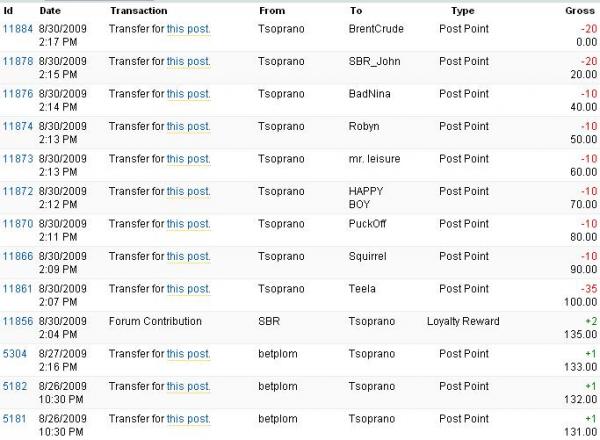Click transaction ID 11876

click(17, 93)
